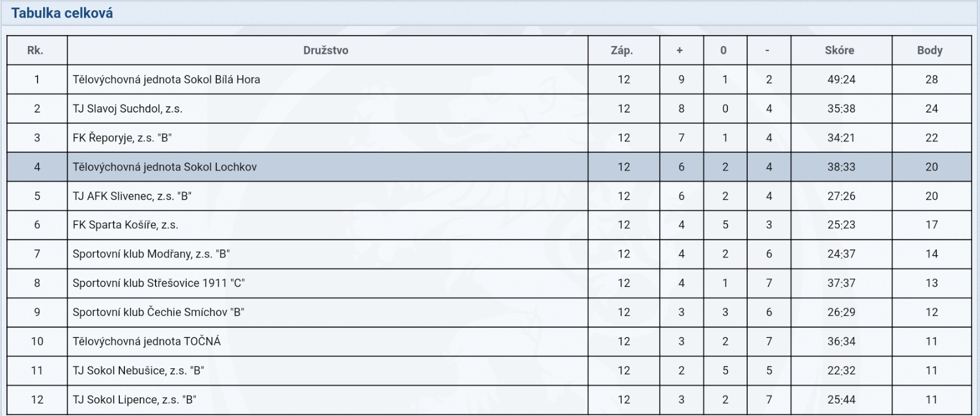Image resolution: width=980 pixels, height=416 pixels.
Task: Open Tělovýchovná jednota Sokol Bílá Hora team
Action: click(x=166, y=80)
